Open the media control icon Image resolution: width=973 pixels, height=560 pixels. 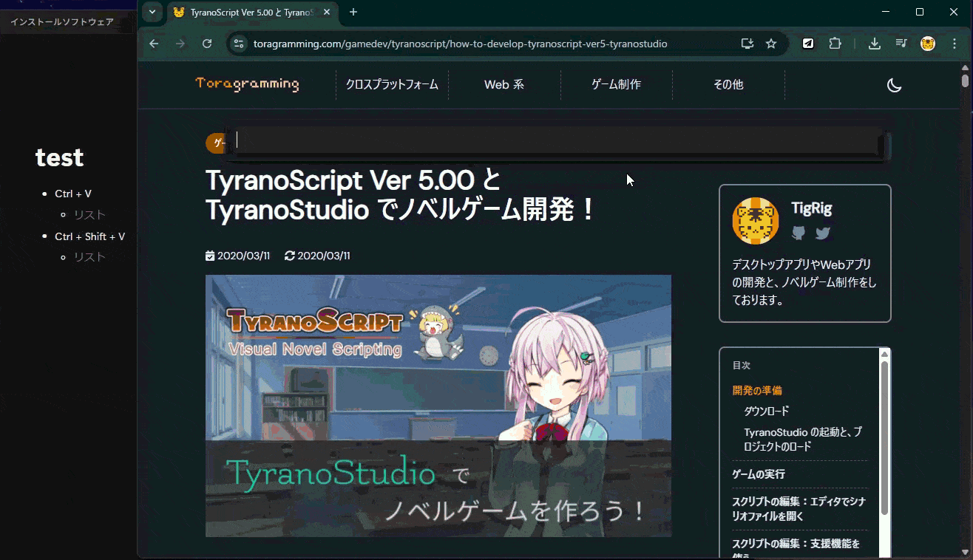coord(901,44)
